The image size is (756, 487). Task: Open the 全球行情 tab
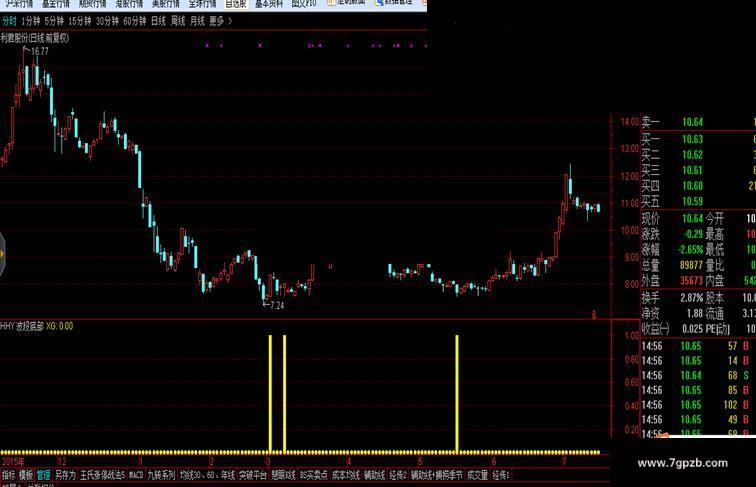202,4
